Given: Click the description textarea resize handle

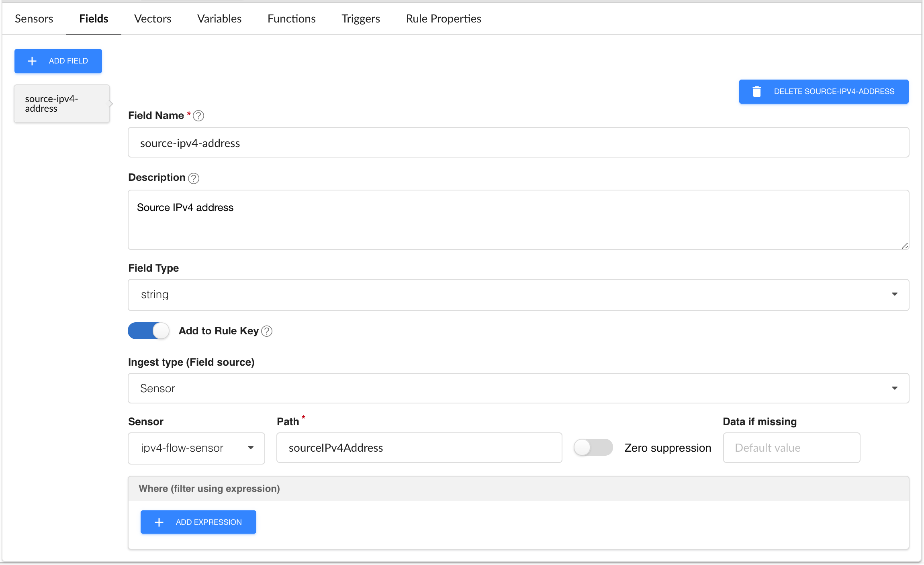Looking at the screenshot, I should (x=905, y=246).
